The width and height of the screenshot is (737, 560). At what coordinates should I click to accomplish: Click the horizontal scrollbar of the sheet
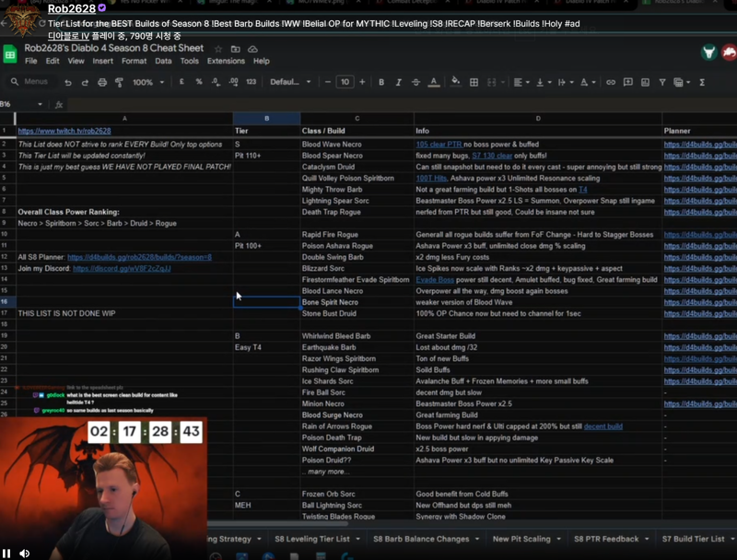click(x=277, y=523)
